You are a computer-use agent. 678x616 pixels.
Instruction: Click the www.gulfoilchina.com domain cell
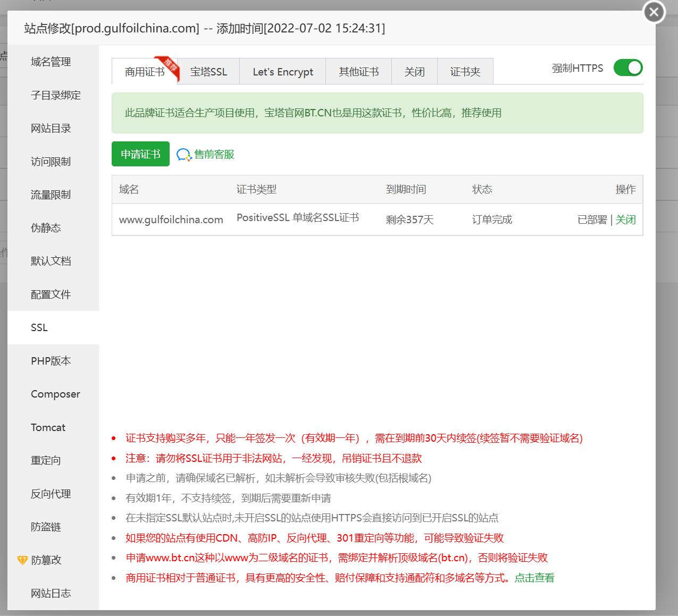pos(171,220)
